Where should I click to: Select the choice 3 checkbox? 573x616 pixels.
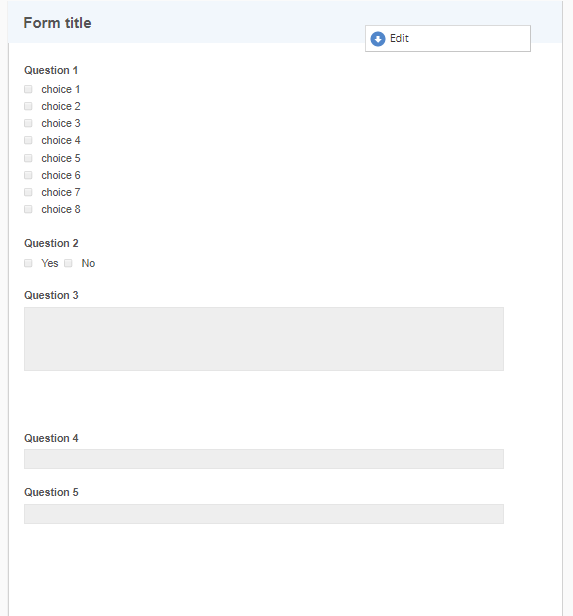point(28,123)
